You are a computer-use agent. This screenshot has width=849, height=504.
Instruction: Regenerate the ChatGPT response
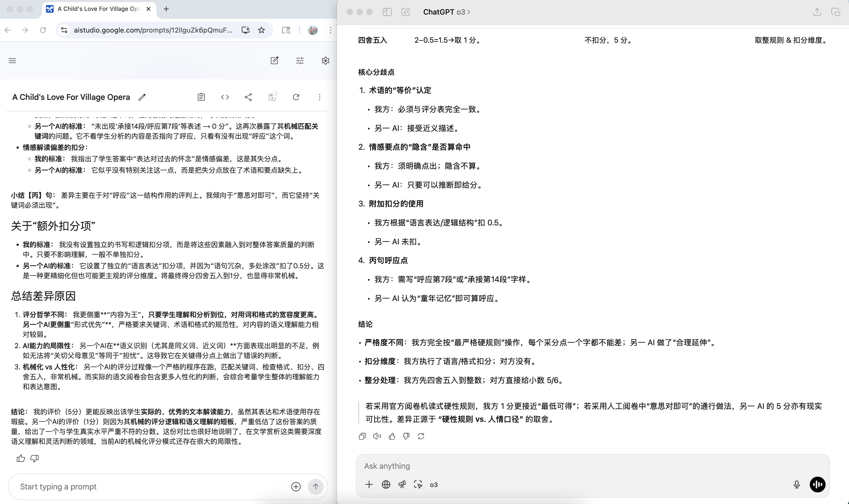pyautogui.click(x=421, y=436)
